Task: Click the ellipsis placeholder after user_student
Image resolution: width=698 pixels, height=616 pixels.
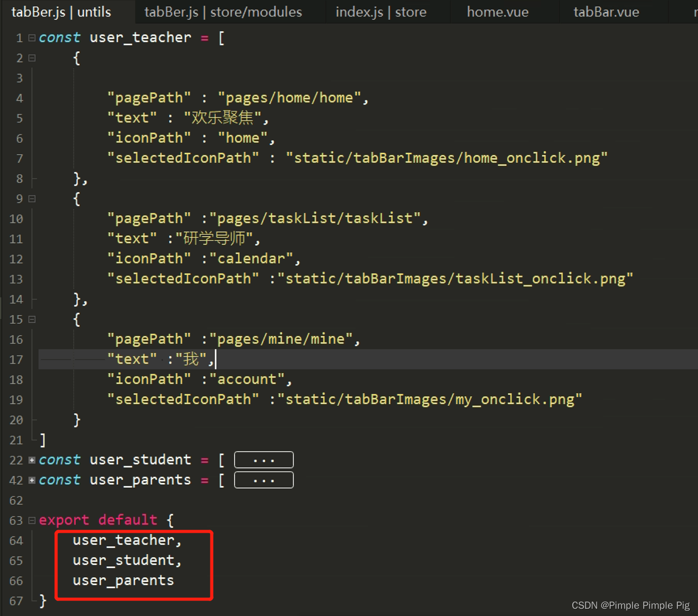Action: pos(264,460)
